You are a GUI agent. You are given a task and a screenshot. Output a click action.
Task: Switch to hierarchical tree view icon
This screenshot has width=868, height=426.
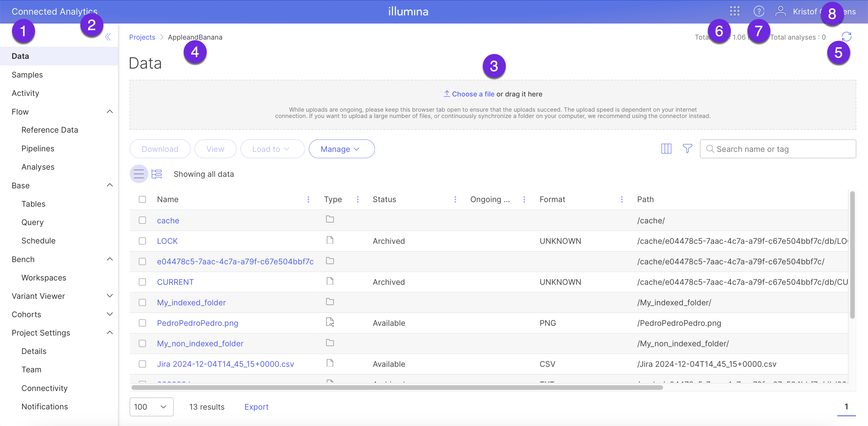pyautogui.click(x=157, y=174)
